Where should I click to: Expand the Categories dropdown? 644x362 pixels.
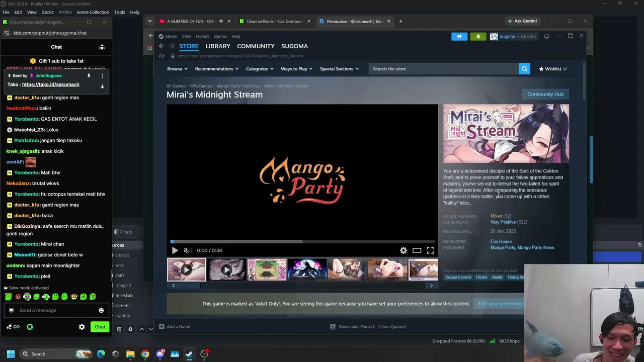point(260,69)
